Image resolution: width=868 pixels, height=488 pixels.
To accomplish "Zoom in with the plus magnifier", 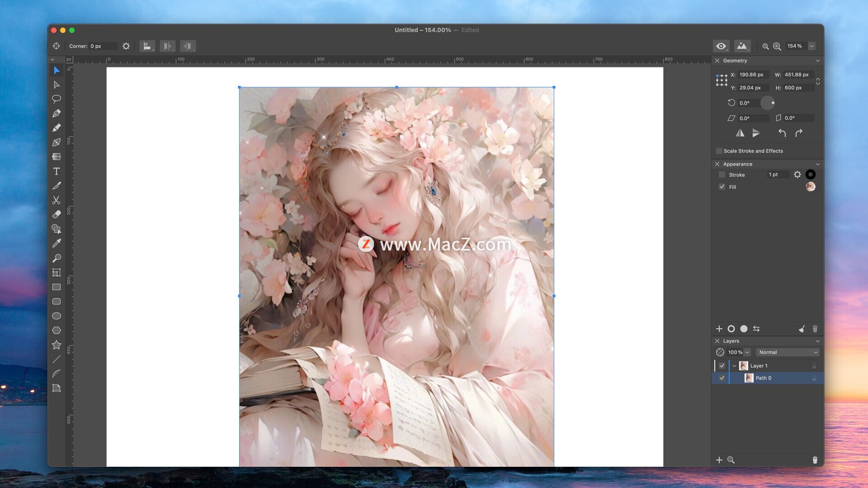I will click(x=777, y=46).
